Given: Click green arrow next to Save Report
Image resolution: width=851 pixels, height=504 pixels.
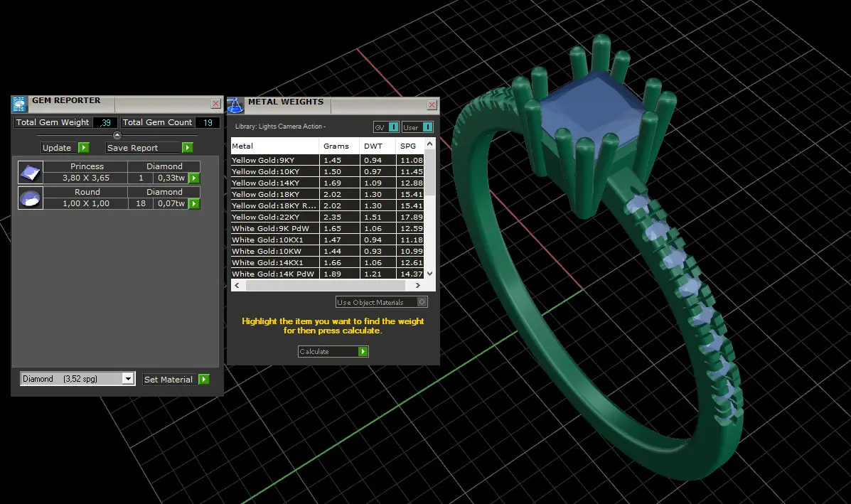Looking at the screenshot, I should coord(187,148).
